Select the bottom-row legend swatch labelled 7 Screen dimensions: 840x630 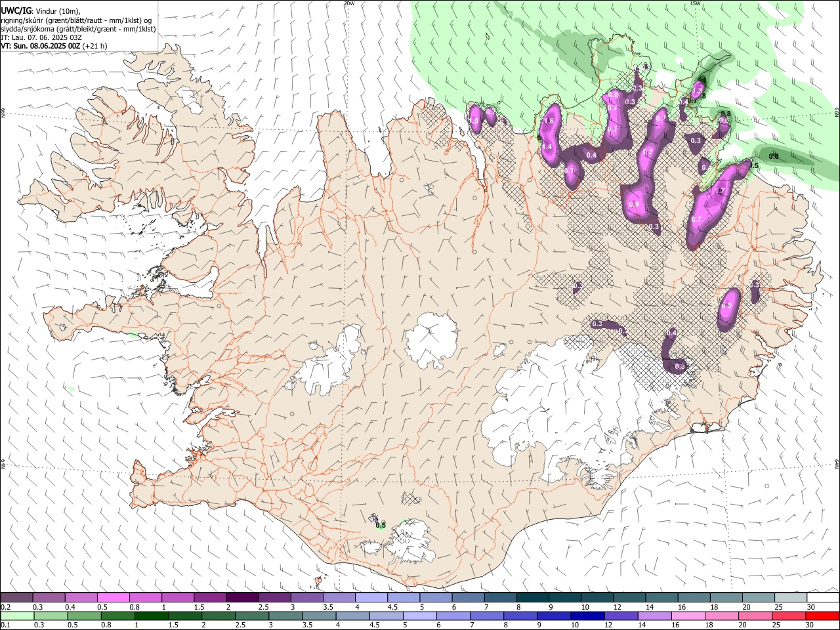point(486,616)
